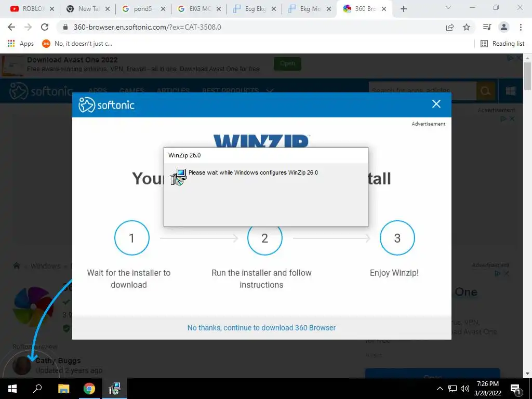Bookmark this page with star
Image resolution: width=532 pixels, height=399 pixels.
pos(467,27)
